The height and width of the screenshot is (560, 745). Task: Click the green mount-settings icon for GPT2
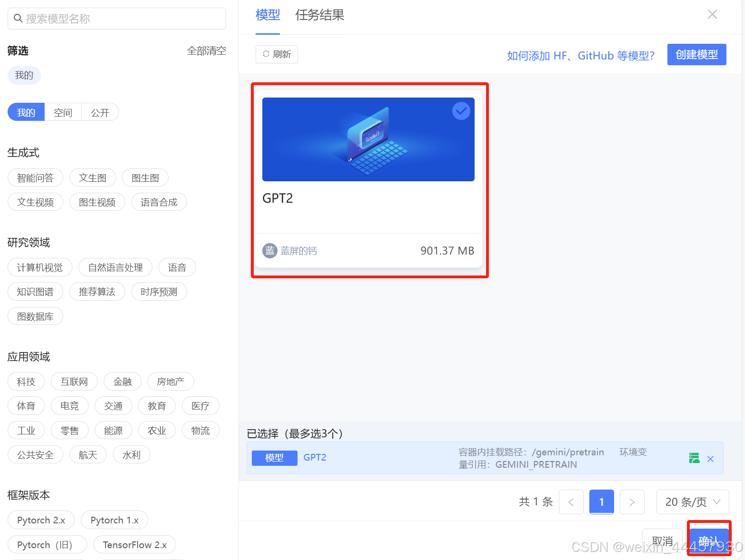(x=695, y=458)
